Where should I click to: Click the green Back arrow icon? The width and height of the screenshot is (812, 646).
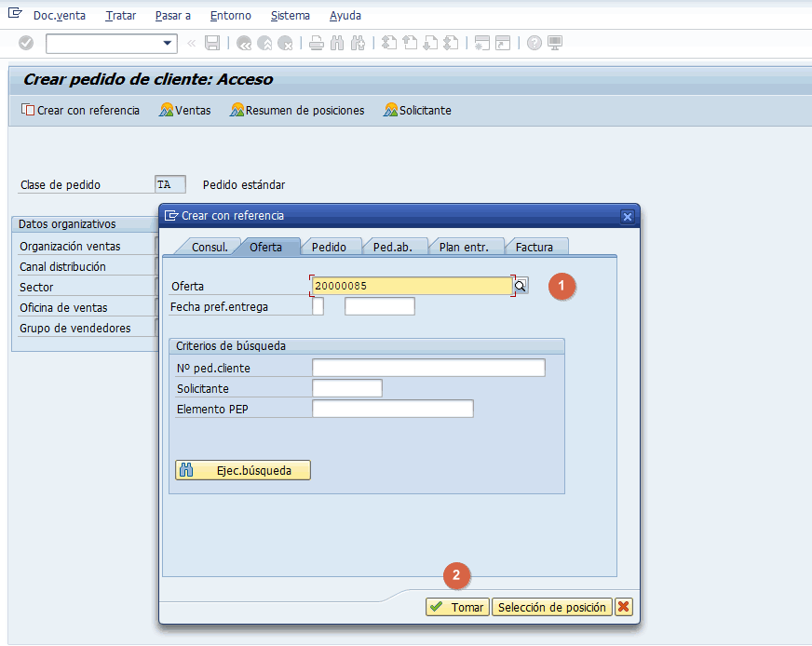244,43
